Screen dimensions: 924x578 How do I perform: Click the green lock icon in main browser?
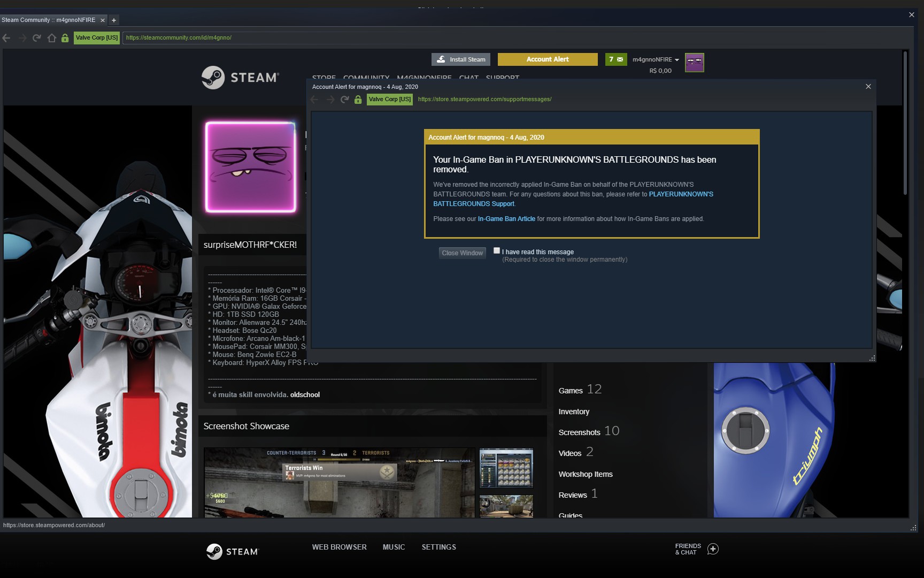coord(65,38)
